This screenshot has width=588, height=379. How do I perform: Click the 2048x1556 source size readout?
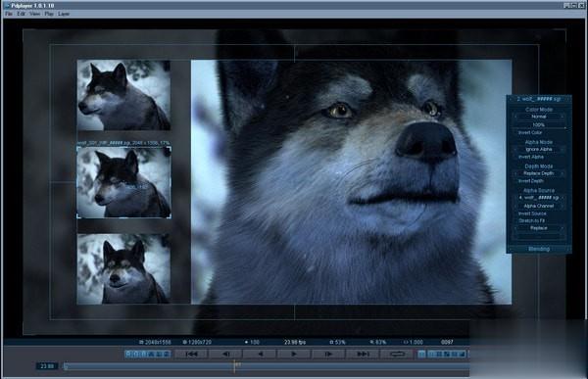coord(155,342)
